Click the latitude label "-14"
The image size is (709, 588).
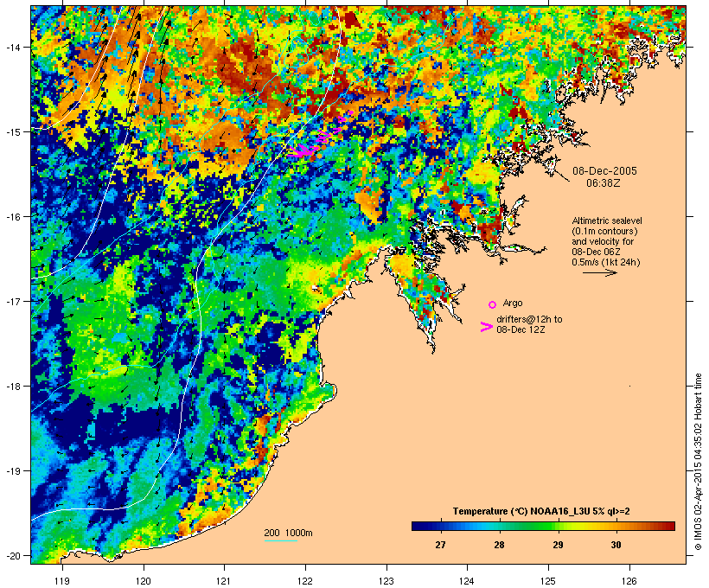coord(12,48)
